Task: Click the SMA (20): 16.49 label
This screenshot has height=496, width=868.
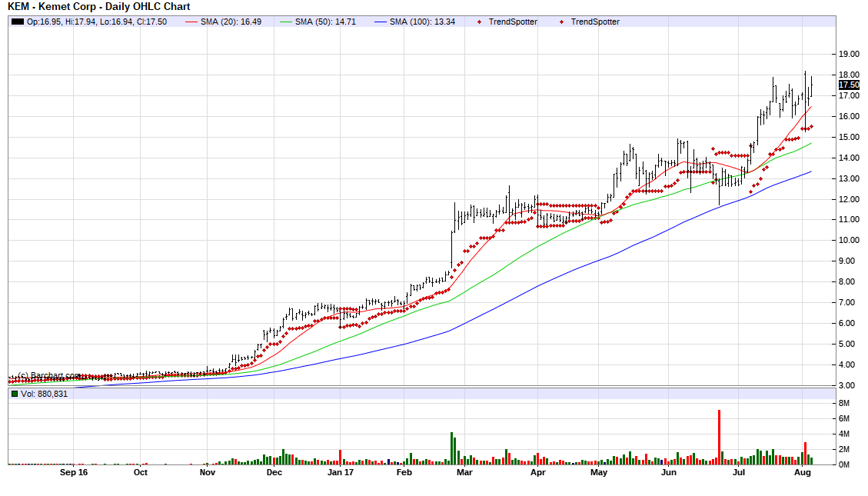Action: pos(231,22)
